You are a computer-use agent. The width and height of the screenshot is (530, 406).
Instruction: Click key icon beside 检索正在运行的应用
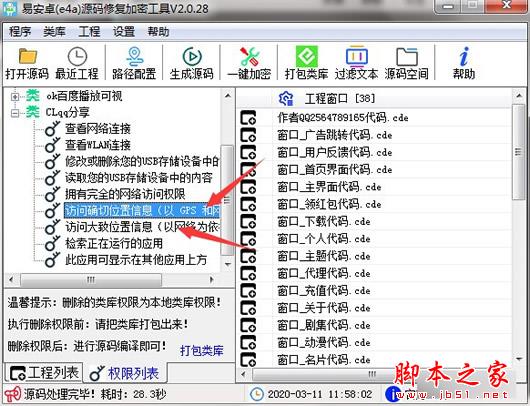53,244
